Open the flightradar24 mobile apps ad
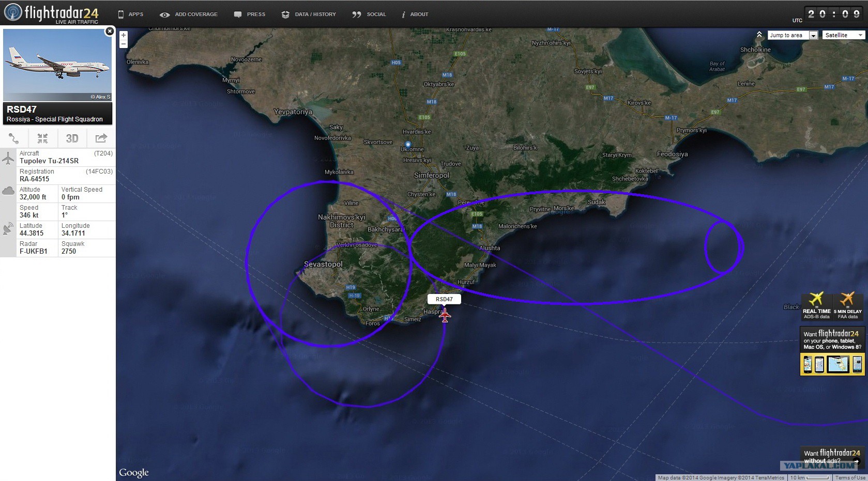The height and width of the screenshot is (481, 868). point(832,350)
